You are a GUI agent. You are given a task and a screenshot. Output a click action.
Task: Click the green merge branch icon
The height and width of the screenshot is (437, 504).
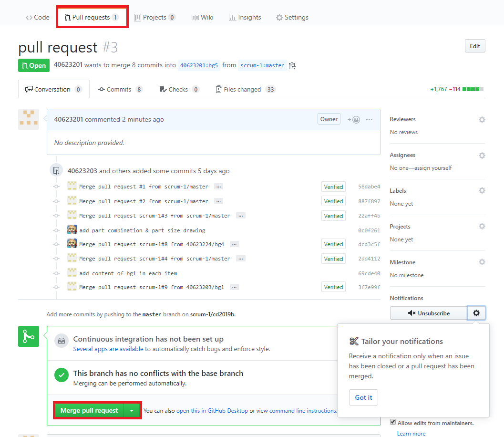[x=29, y=336]
